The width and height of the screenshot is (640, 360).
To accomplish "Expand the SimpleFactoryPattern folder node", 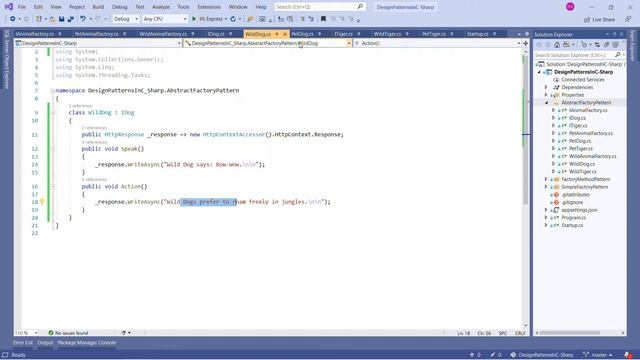I will 546,187.
